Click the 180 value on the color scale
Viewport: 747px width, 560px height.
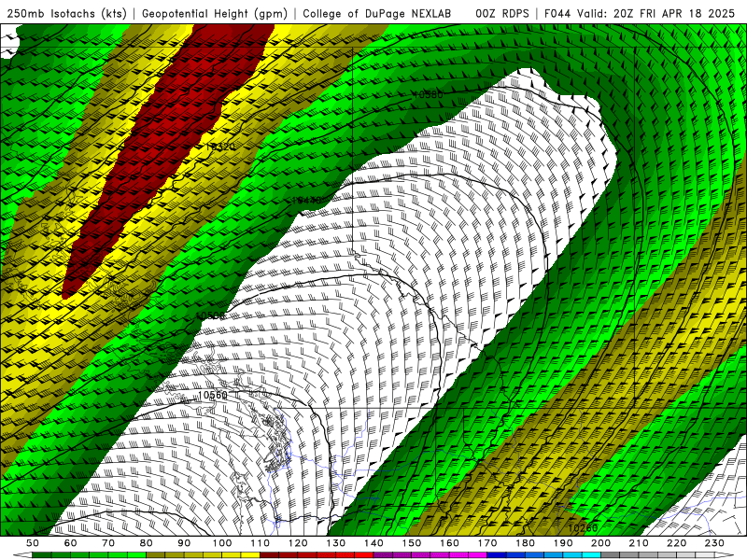[x=525, y=543]
